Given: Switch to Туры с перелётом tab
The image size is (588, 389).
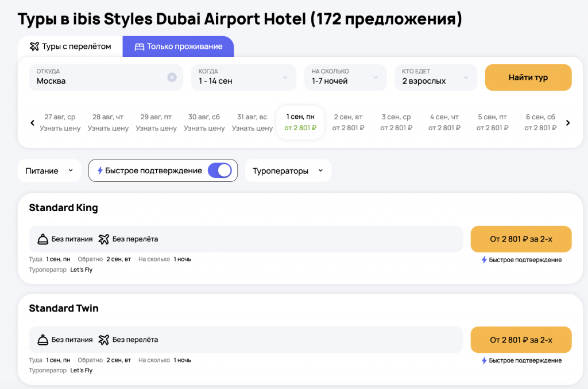Looking at the screenshot, I should 70,46.
